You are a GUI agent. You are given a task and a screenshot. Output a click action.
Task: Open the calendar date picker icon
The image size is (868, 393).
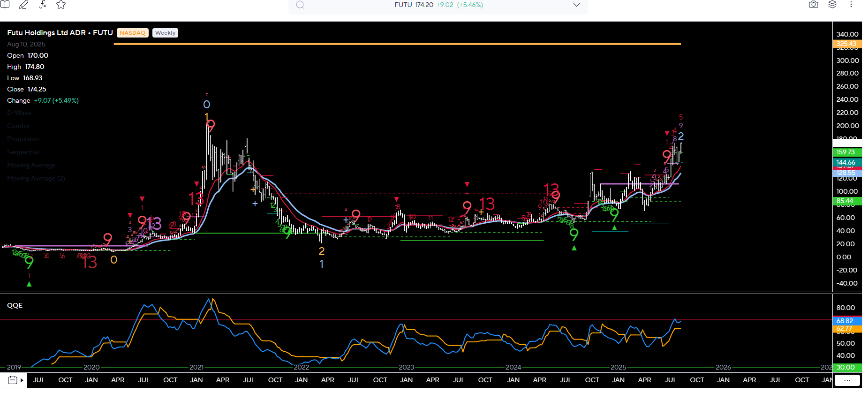tap(13, 380)
